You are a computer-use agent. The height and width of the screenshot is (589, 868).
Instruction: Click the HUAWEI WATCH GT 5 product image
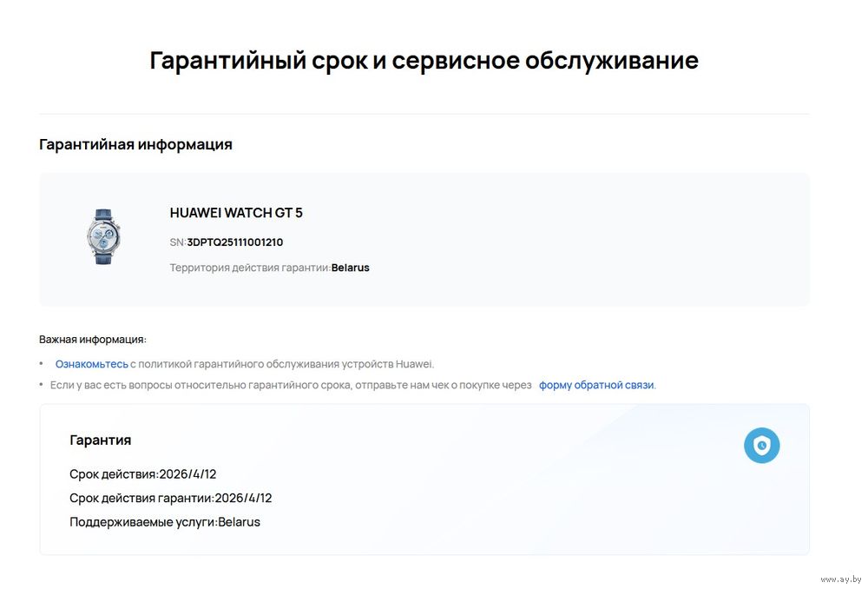click(x=103, y=236)
